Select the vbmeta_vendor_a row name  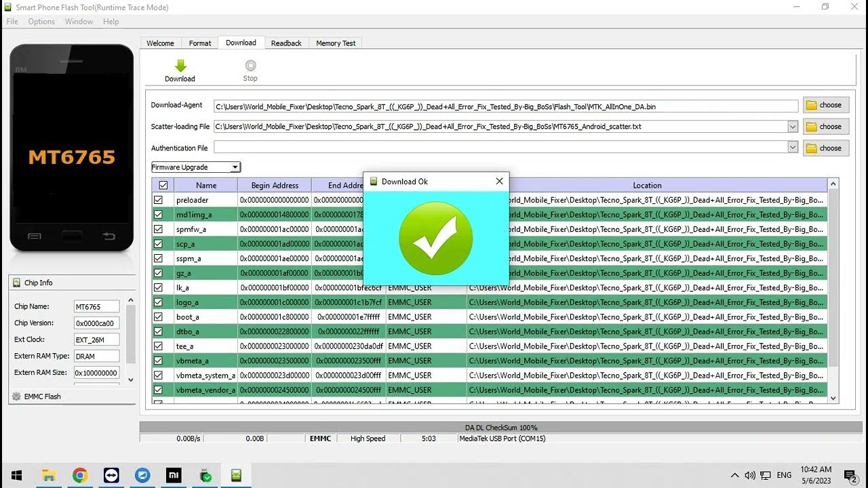coord(205,390)
